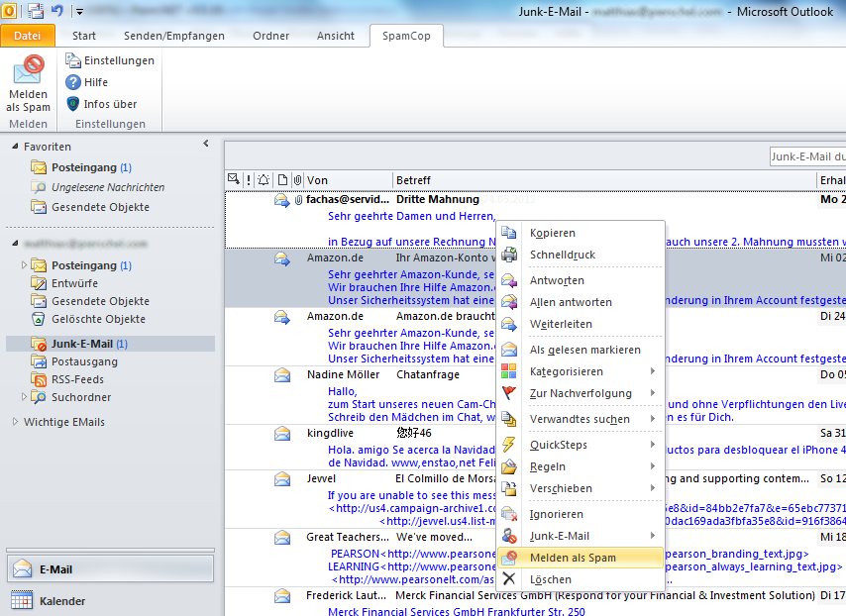Screen dimensions: 846x616
Task: Switch to the Start ribbon tab
Action: 84,36
